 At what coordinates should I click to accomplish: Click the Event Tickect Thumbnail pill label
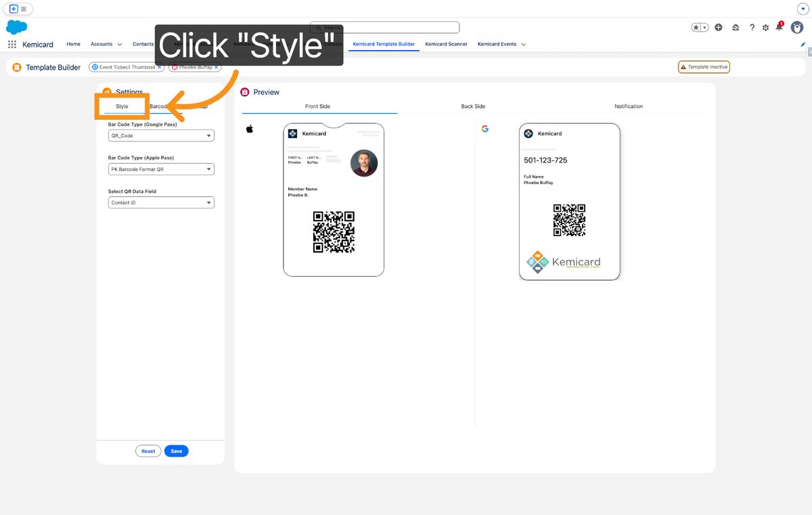(x=127, y=67)
